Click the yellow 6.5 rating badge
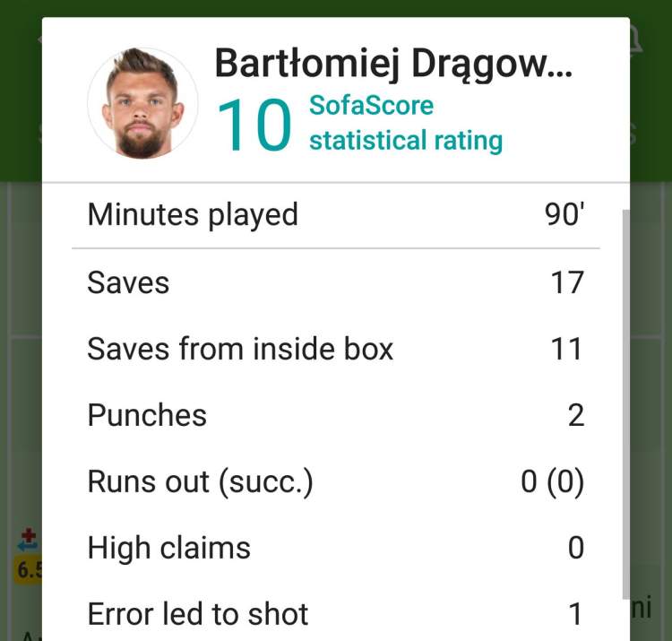 pyautogui.click(x=29, y=570)
